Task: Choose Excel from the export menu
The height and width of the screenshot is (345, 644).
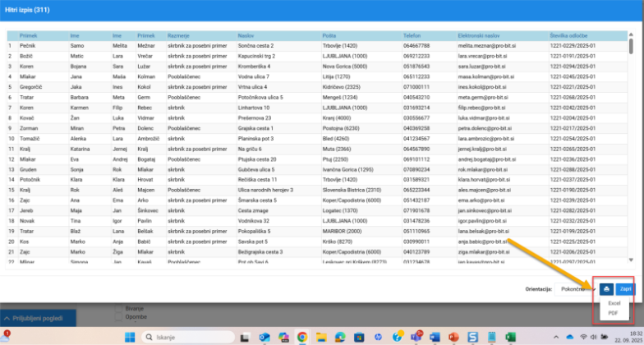Action: click(614, 303)
